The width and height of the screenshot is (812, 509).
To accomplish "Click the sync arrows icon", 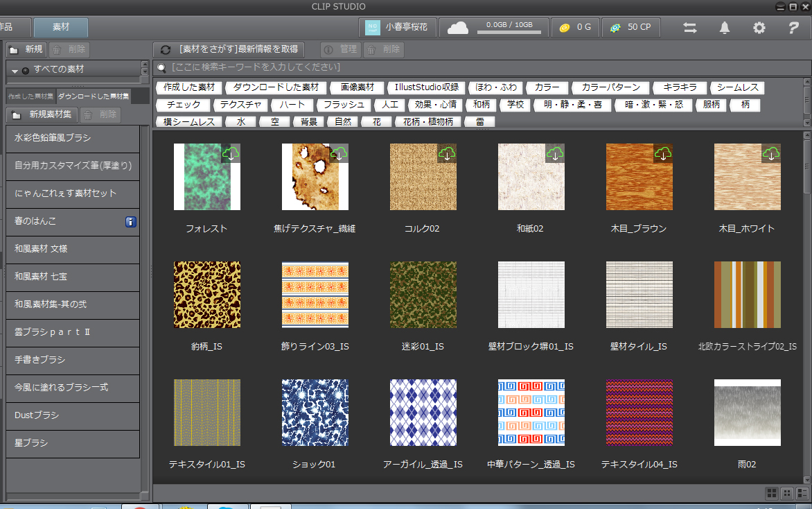I will pyautogui.click(x=690, y=28).
